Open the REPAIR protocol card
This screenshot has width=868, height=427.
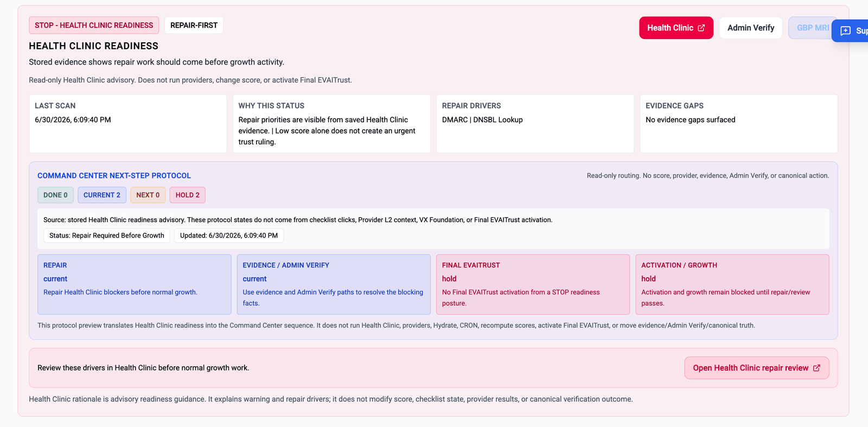tap(135, 284)
